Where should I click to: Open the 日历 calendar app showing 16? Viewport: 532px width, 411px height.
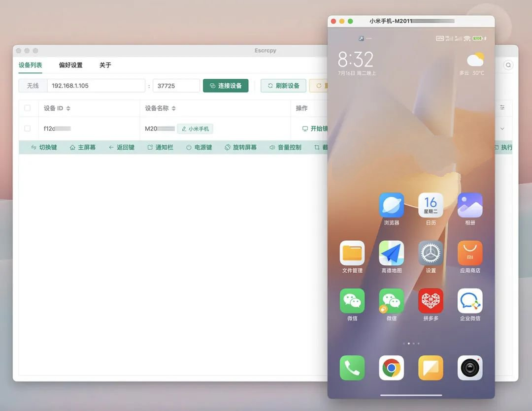[431, 205]
